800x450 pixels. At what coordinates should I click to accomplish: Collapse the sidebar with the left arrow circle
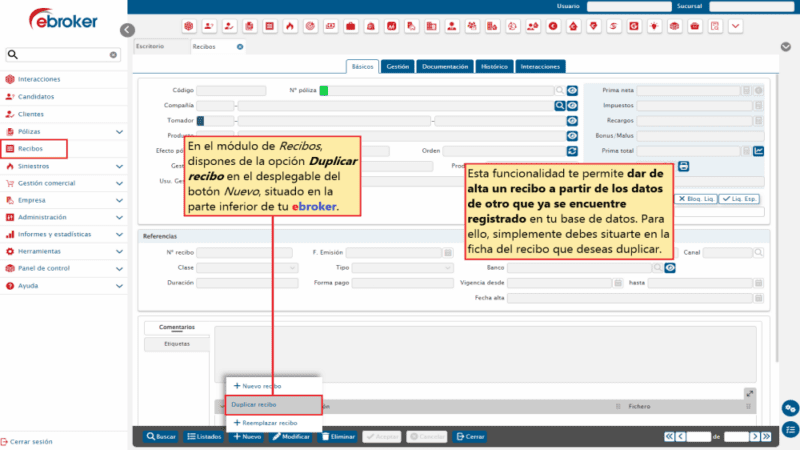[128, 30]
